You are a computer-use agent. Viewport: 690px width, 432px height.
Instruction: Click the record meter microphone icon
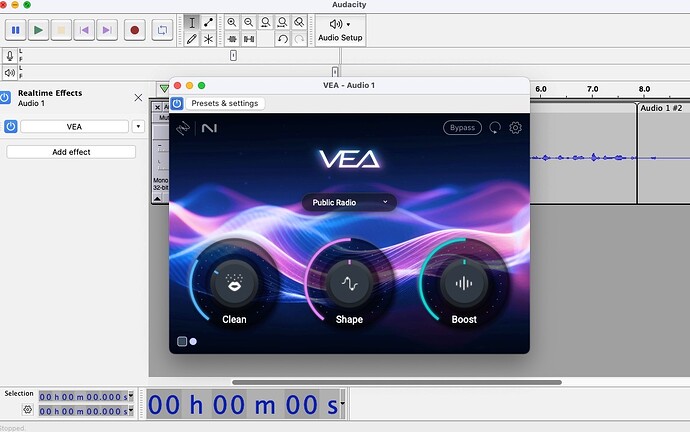pyautogui.click(x=10, y=56)
